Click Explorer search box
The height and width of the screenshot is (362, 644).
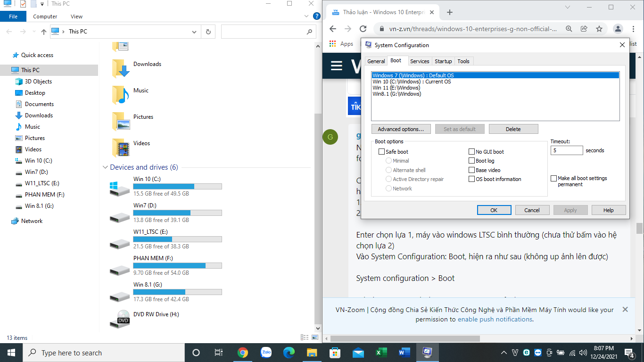pyautogui.click(x=268, y=32)
